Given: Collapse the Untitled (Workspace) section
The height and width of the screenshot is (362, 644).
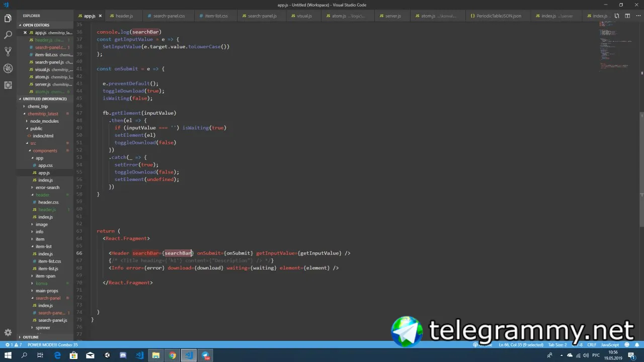Looking at the screenshot, I should pyautogui.click(x=46, y=99).
